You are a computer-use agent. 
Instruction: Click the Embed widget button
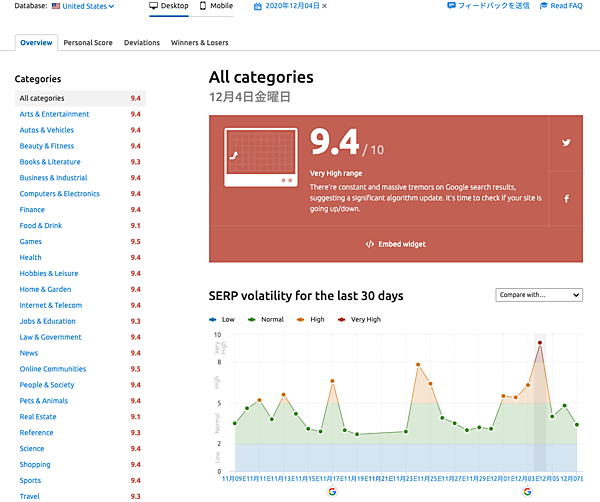click(x=396, y=244)
